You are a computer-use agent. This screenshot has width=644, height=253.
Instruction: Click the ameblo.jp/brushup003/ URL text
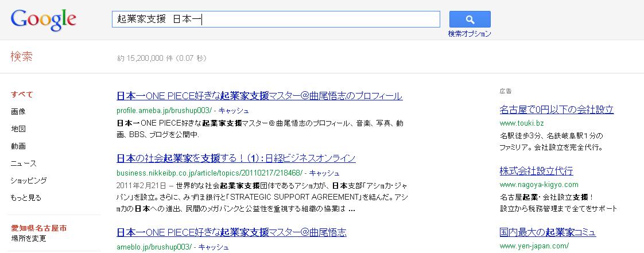[154, 247]
